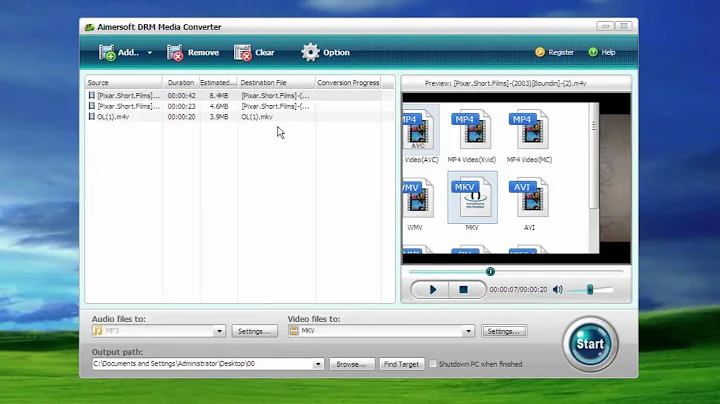Click the Aimersoft app icon in title bar
The image size is (720, 404).
pyautogui.click(x=90, y=27)
